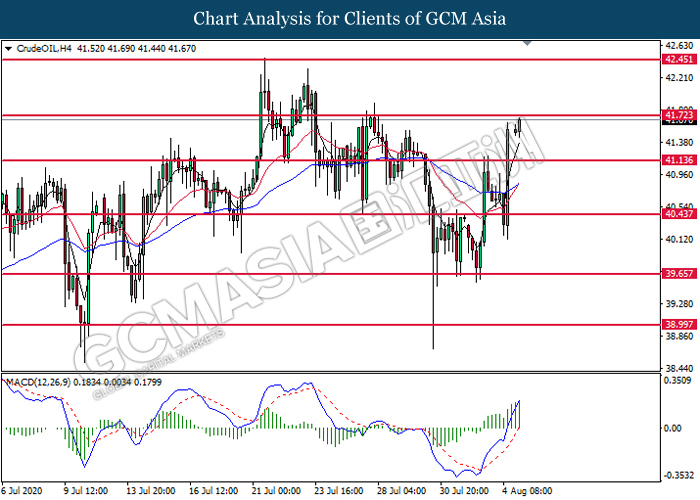Click the MACD(12,26,9) indicator label
Viewport: 700px width, 500px height.
[x=38, y=382]
